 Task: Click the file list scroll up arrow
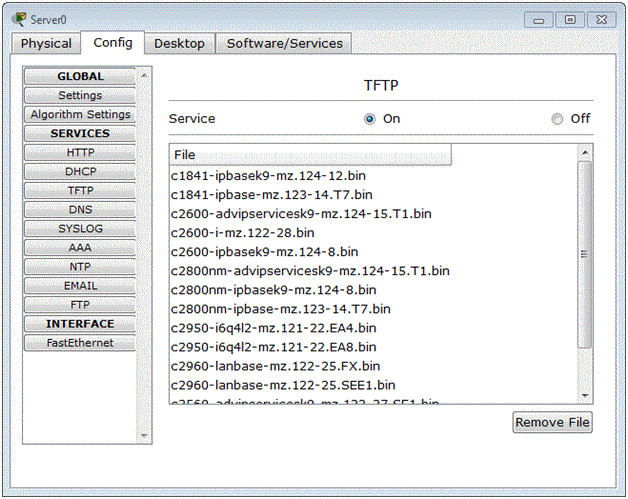pos(585,153)
